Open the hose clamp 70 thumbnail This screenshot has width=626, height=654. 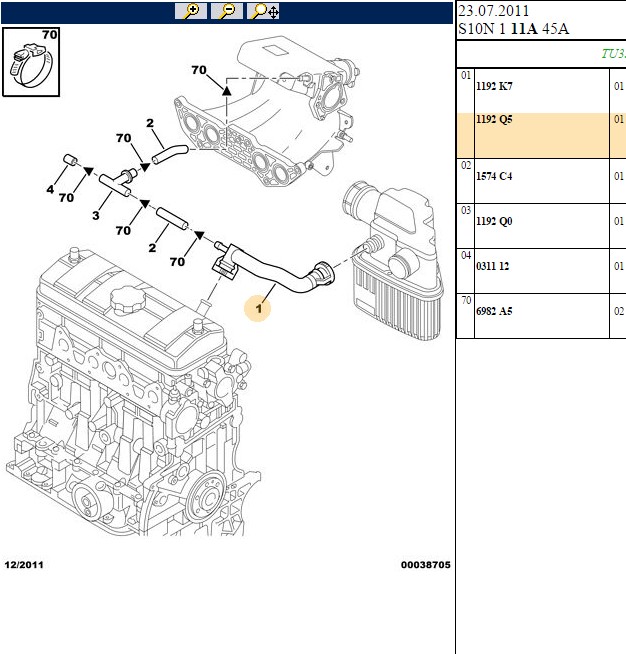[31, 62]
